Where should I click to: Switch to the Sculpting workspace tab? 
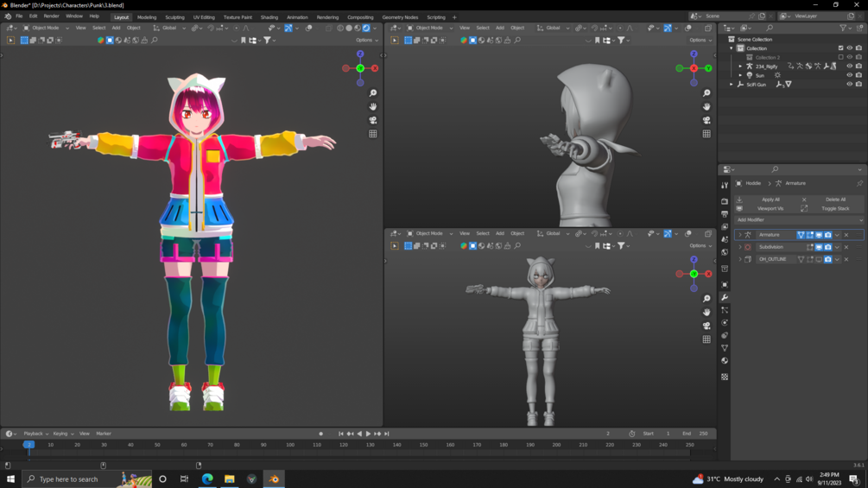click(174, 17)
